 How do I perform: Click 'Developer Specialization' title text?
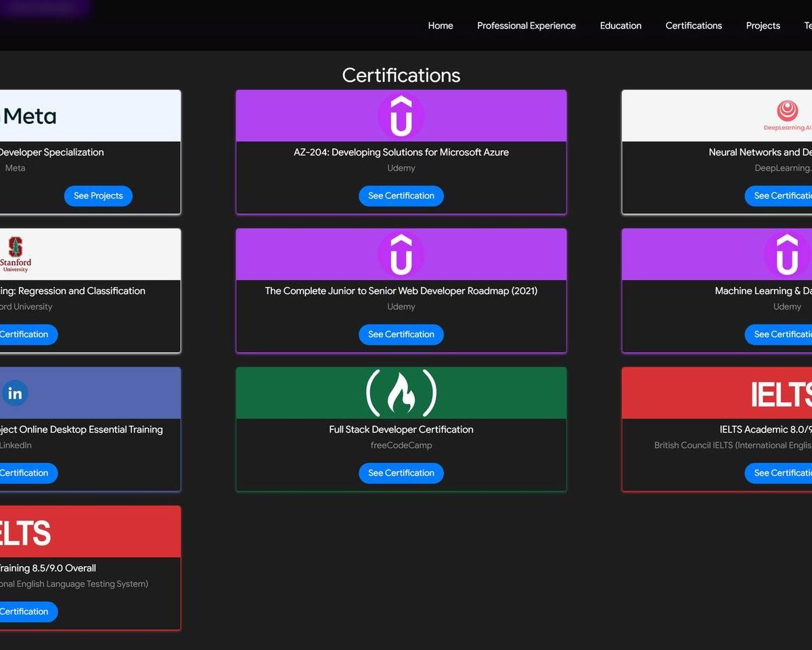click(x=52, y=152)
